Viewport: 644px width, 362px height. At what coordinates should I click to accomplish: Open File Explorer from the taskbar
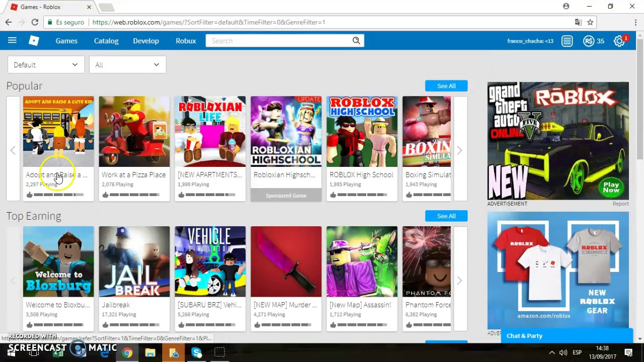pyautogui.click(x=150, y=353)
